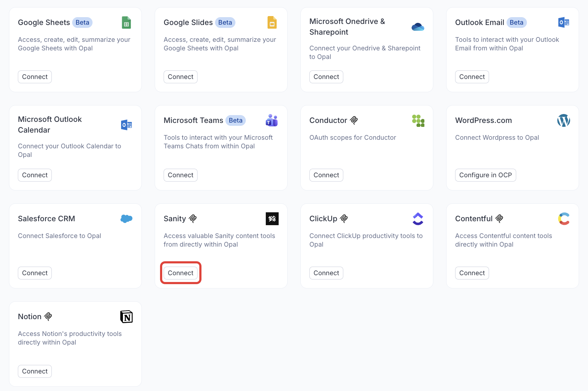Click the Beta badge on Microsoft Teams
This screenshot has height=391, width=588.
coord(235,120)
